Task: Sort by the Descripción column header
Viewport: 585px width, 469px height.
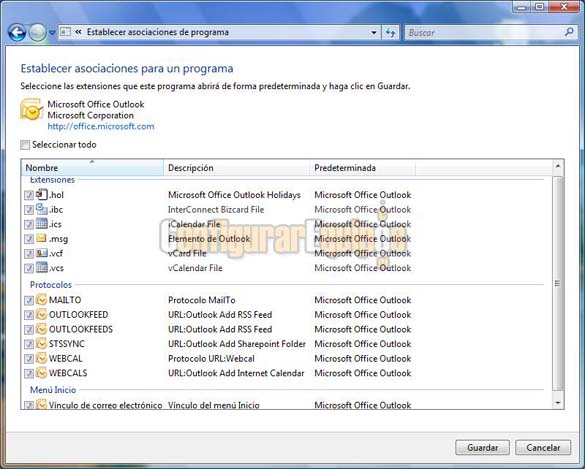Action: click(237, 168)
